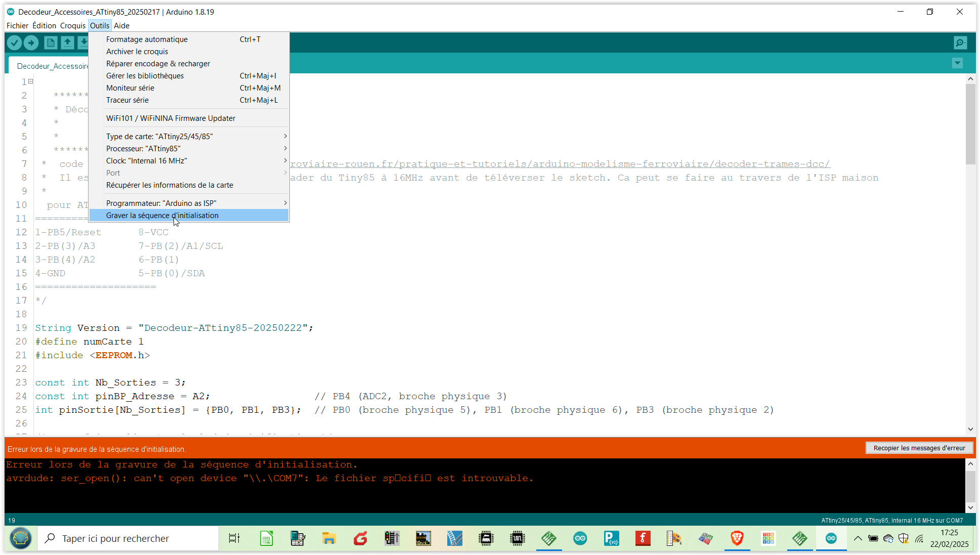
Task: Click status bar board info text
Action: (x=892, y=520)
